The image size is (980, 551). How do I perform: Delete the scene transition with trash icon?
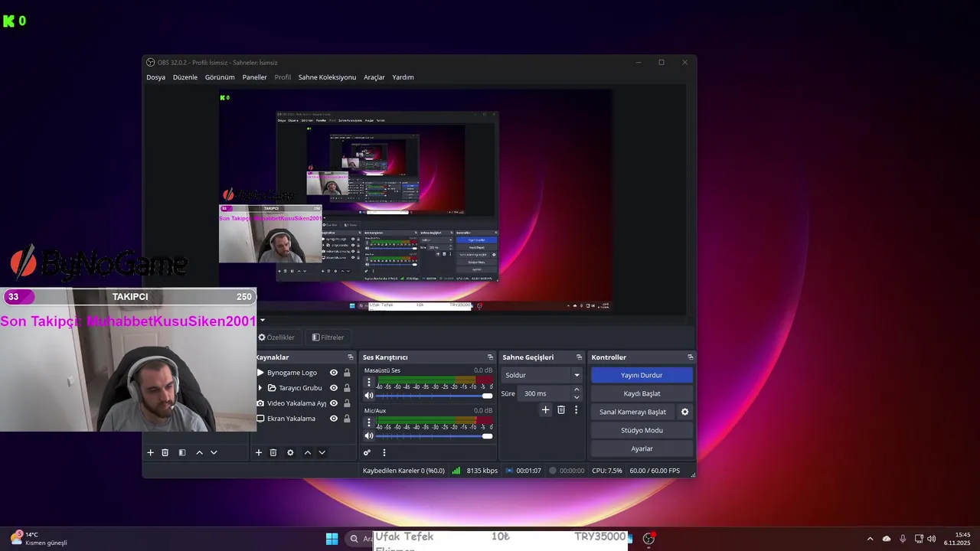tap(560, 410)
